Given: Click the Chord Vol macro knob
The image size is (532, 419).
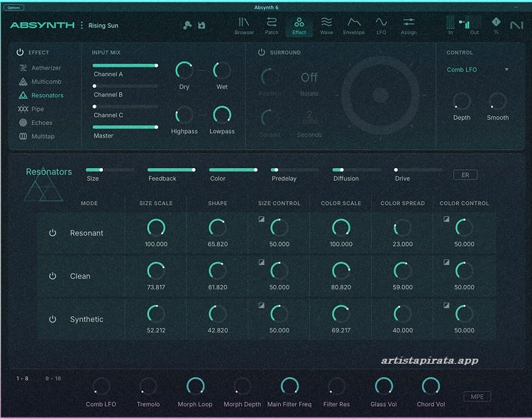Looking at the screenshot, I should point(431,386).
